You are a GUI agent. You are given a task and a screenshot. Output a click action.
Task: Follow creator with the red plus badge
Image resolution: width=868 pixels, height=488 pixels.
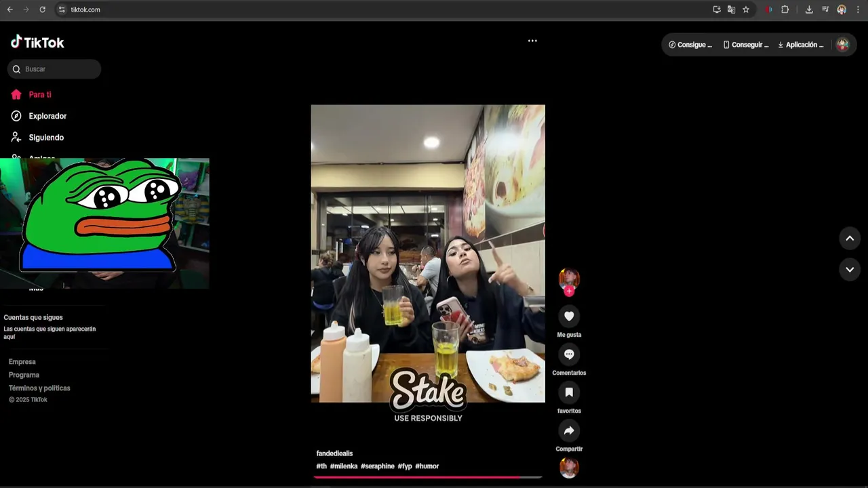tap(569, 291)
